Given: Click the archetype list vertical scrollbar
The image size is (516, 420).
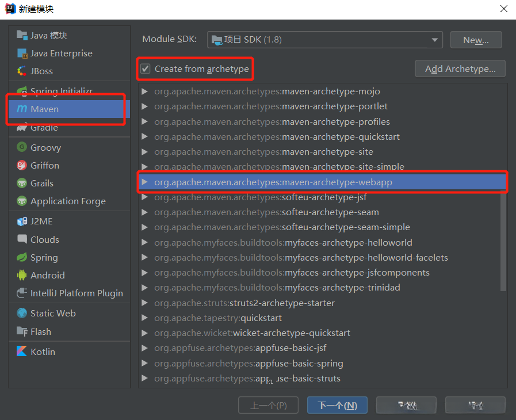Looking at the screenshot, I should click(x=503, y=242).
